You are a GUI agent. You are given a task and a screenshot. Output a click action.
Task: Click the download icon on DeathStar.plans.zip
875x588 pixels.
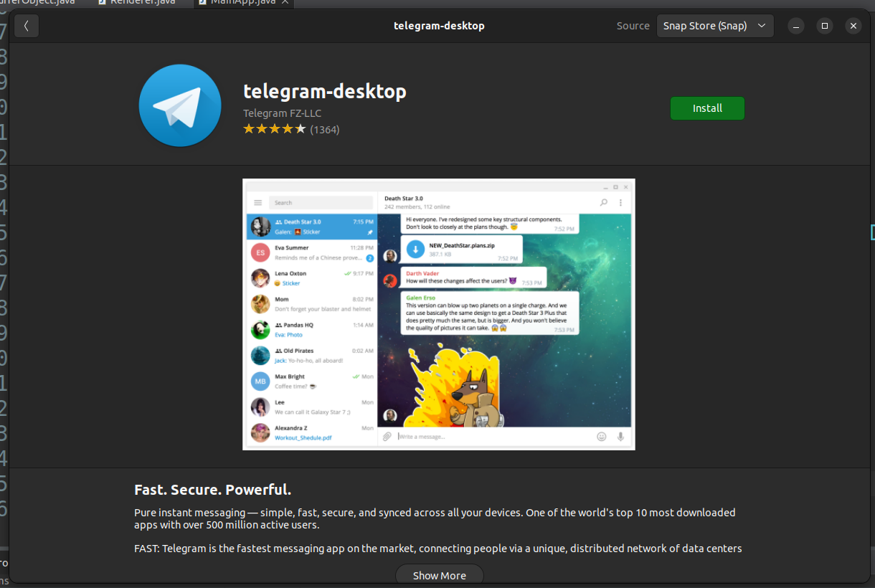point(416,249)
